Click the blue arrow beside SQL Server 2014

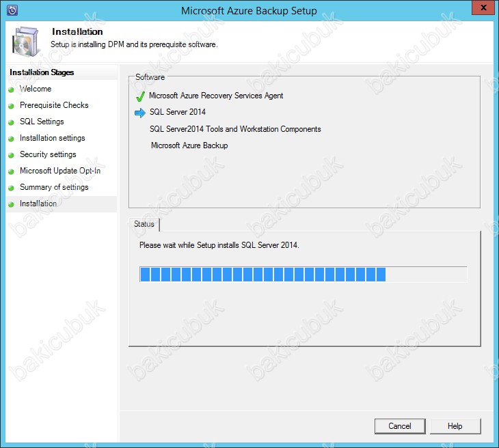[140, 113]
